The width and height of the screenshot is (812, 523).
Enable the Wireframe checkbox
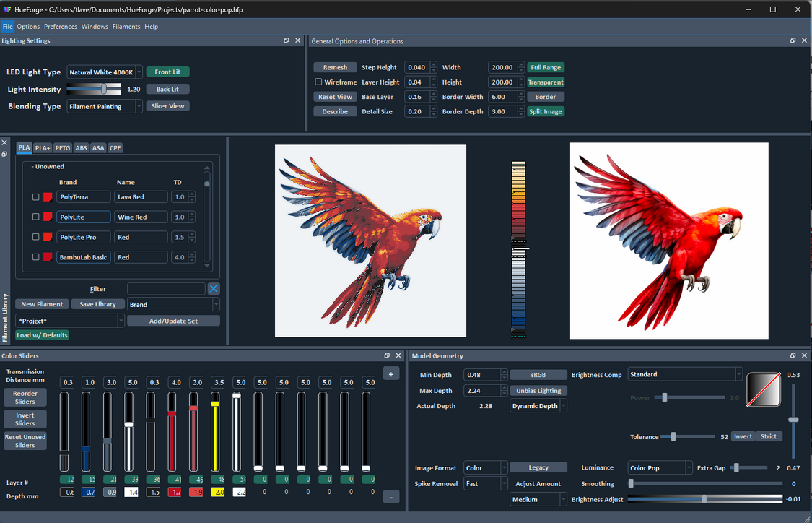[319, 82]
